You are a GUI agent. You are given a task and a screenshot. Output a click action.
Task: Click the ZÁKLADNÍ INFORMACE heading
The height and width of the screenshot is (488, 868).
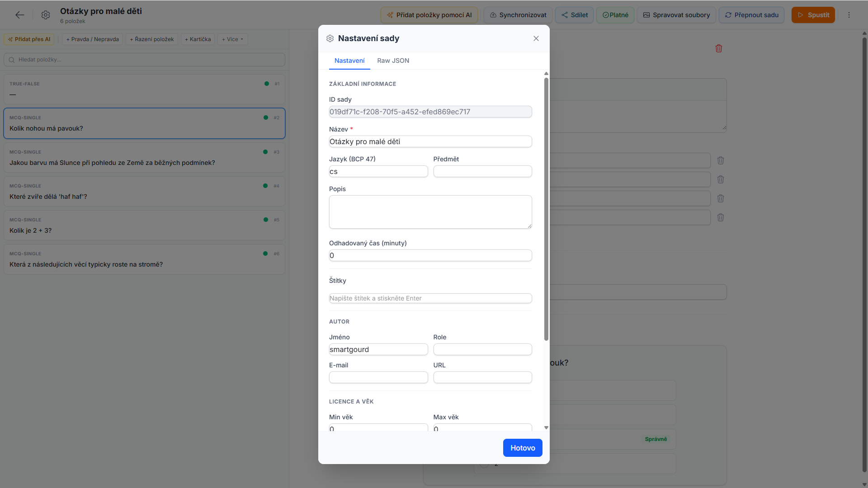point(363,84)
